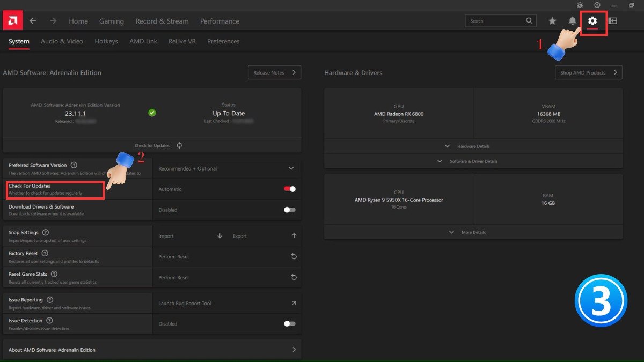Enable the Issue Detection switch

290,324
